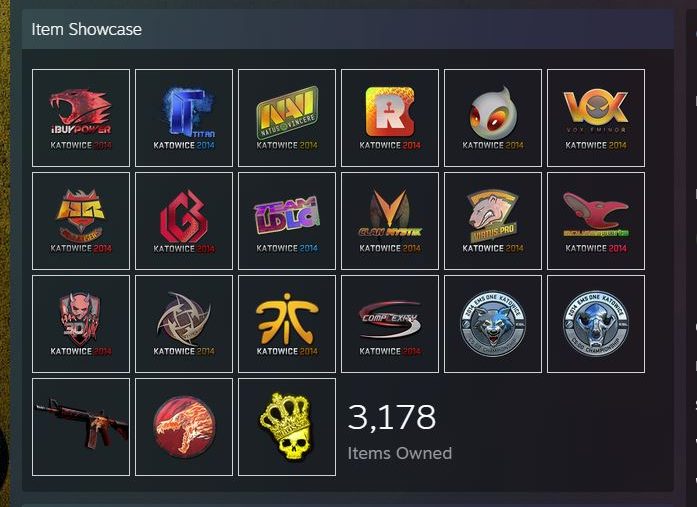This screenshot has height=507, width=697.
Task: Select the LGB eSports Katowice 2014 sticker
Action: point(184,221)
